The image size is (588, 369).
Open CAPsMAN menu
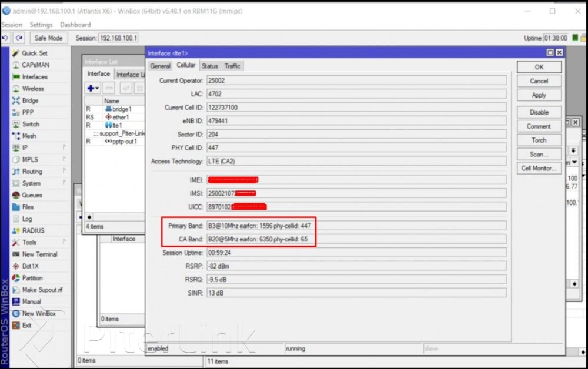(35, 65)
